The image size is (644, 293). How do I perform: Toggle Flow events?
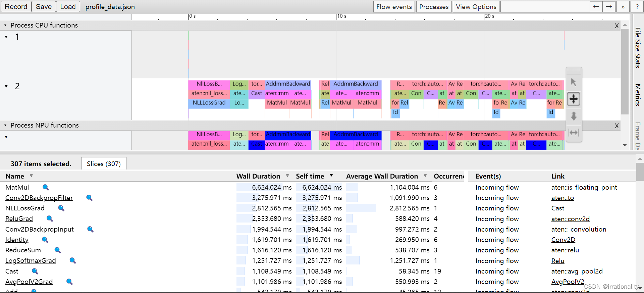coord(394,7)
